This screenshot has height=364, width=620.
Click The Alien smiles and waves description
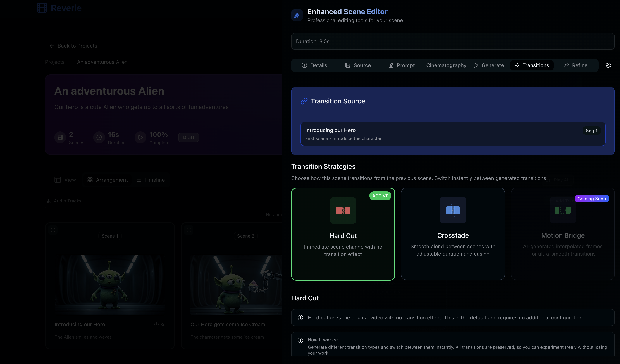83,337
